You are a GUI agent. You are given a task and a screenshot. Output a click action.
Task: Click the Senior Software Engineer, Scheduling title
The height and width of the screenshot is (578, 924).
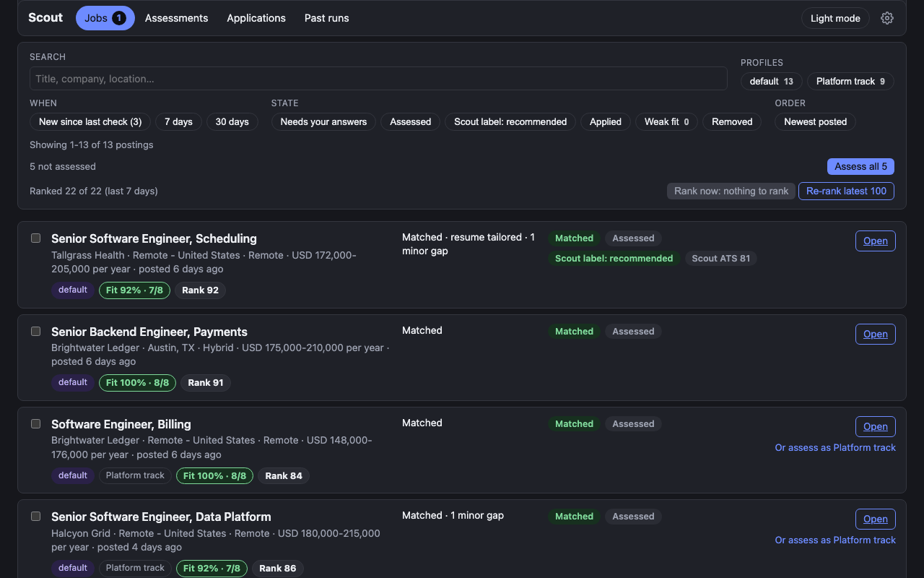click(154, 238)
